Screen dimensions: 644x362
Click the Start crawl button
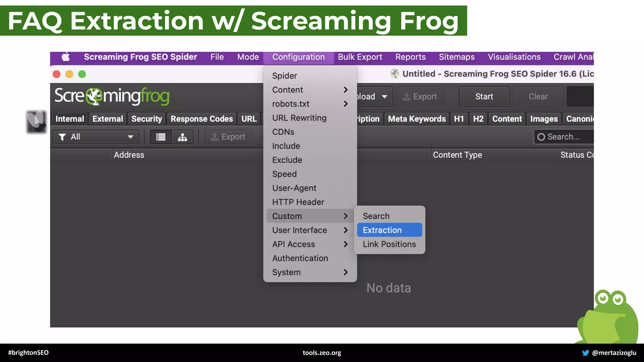tap(484, 96)
